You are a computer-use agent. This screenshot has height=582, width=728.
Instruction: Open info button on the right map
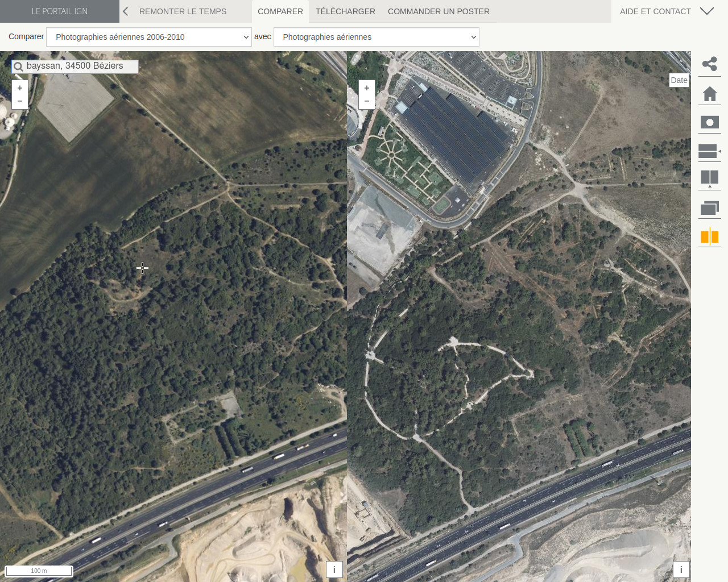click(681, 569)
